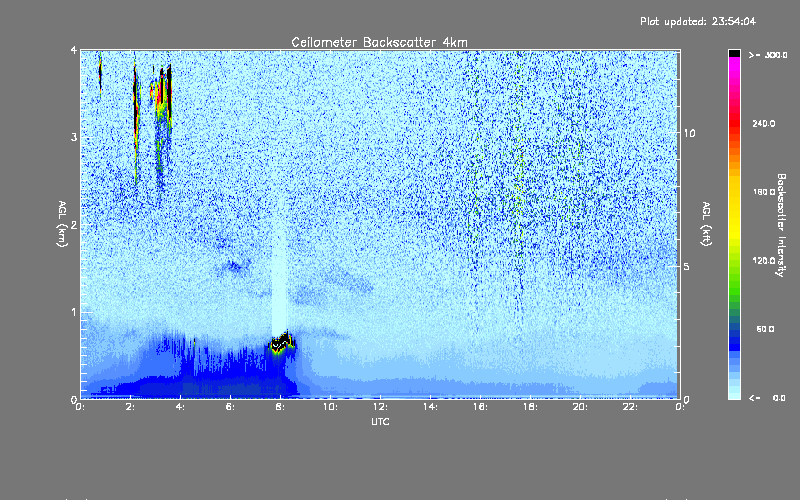Click the 'Backscatter Intensity' colorbar label
800x500 pixels.
pyautogui.click(x=780, y=225)
